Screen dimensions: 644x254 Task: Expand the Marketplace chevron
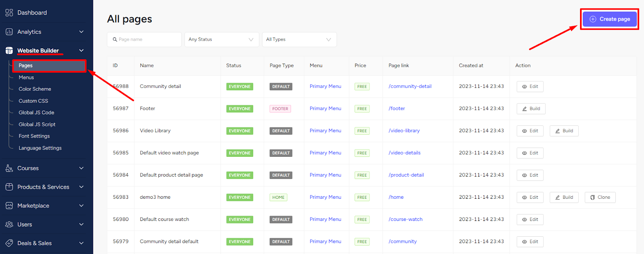click(81, 206)
